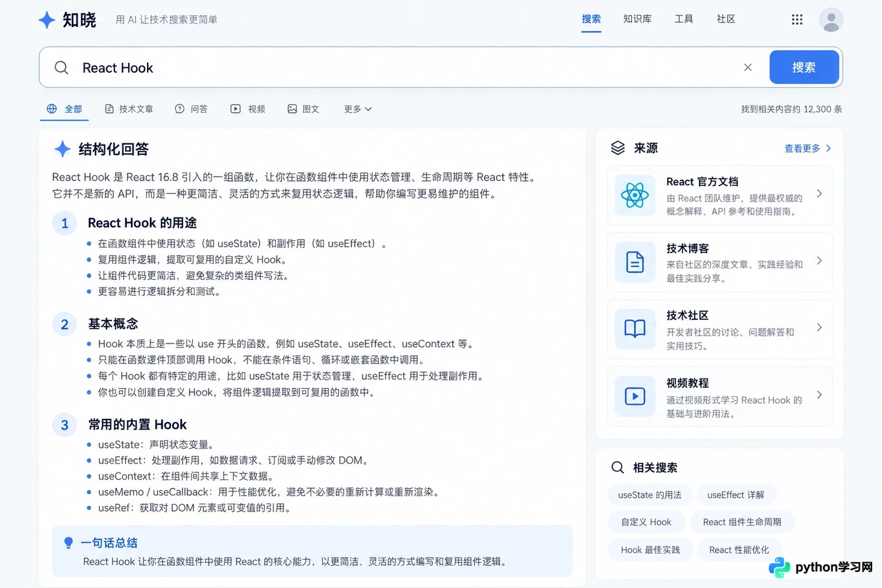Click the 基本概念 section heading
Viewport: 882px width, 588px height.
(113, 323)
